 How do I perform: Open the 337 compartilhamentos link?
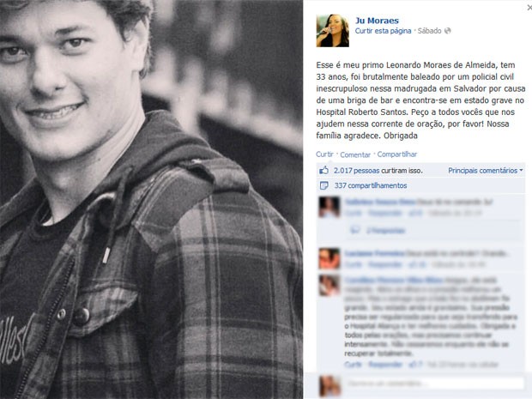pyautogui.click(x=371, y=185)
